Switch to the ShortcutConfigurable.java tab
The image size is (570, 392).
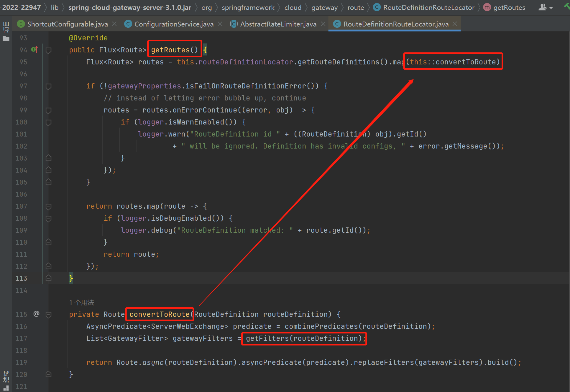[x=67, y=24]
